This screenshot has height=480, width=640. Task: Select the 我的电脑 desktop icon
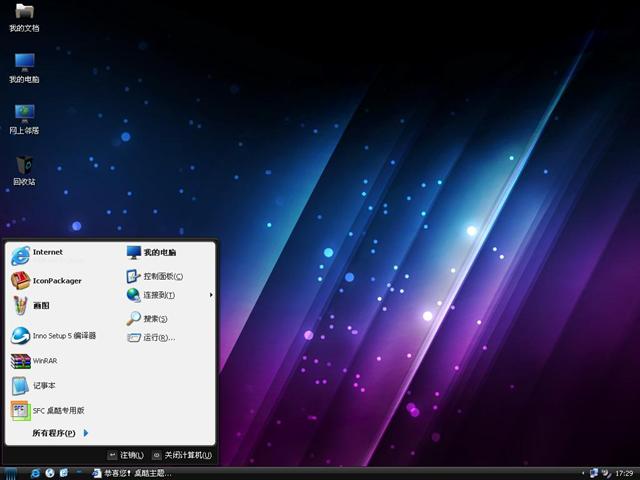[x=24, y=66]
